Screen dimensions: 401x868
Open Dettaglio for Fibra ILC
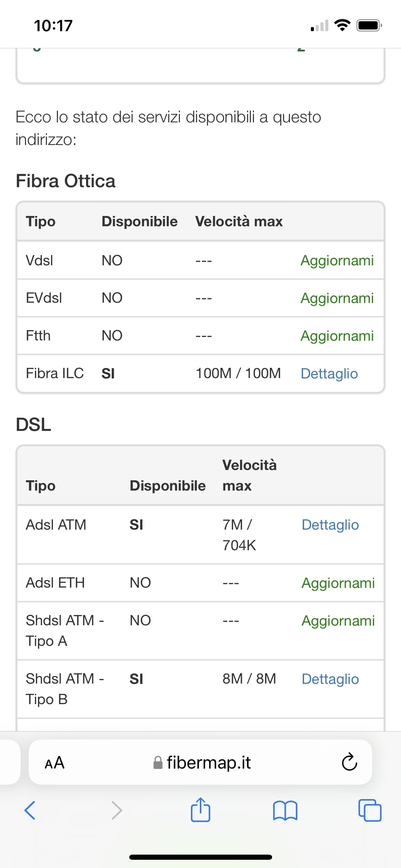pos(329,374)
